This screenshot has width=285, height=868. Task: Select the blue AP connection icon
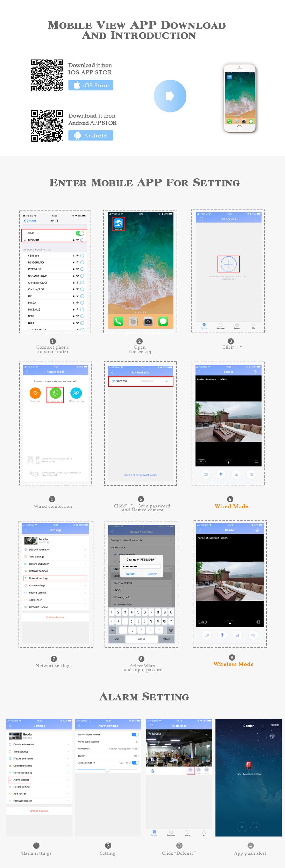pos(76,393)
